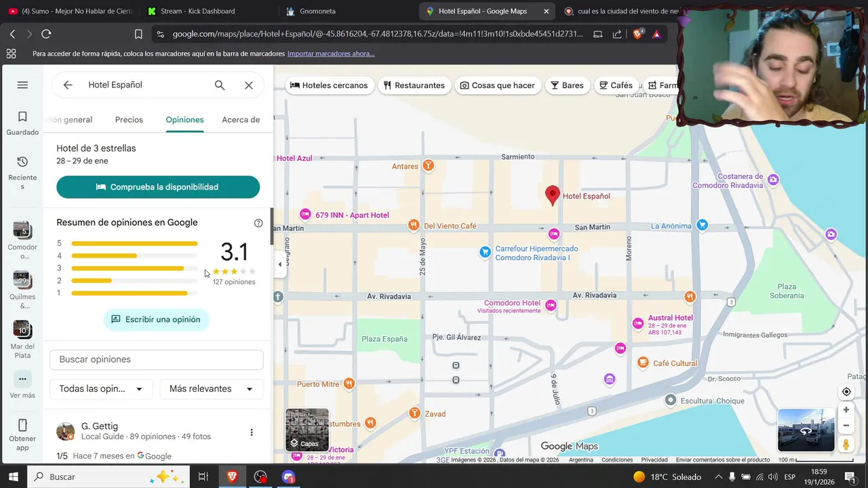868x488 pixels.
Task: Click the Escultura: Choique marker
Action: 671,400
